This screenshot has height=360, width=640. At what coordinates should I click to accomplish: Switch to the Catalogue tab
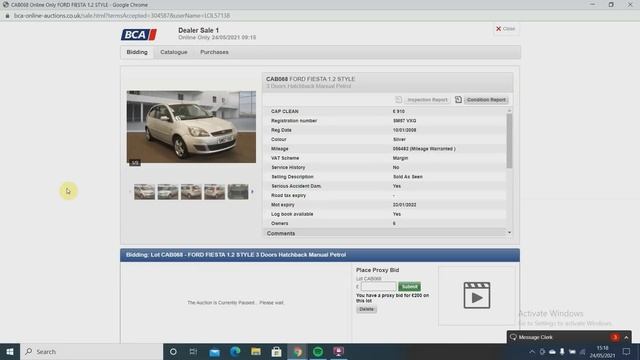pos(174,52)
